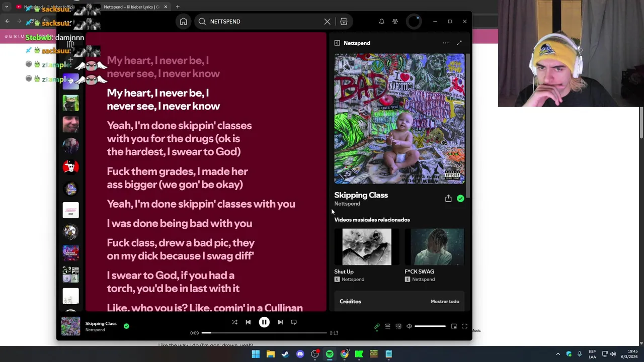Open the red masked-face playlist in the sidebar

point(70,167)
